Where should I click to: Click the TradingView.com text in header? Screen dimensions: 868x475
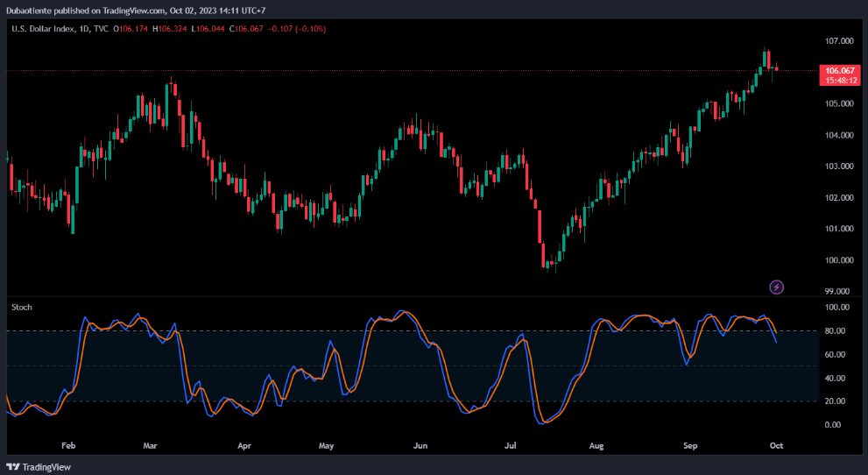(x=124, y=11)
